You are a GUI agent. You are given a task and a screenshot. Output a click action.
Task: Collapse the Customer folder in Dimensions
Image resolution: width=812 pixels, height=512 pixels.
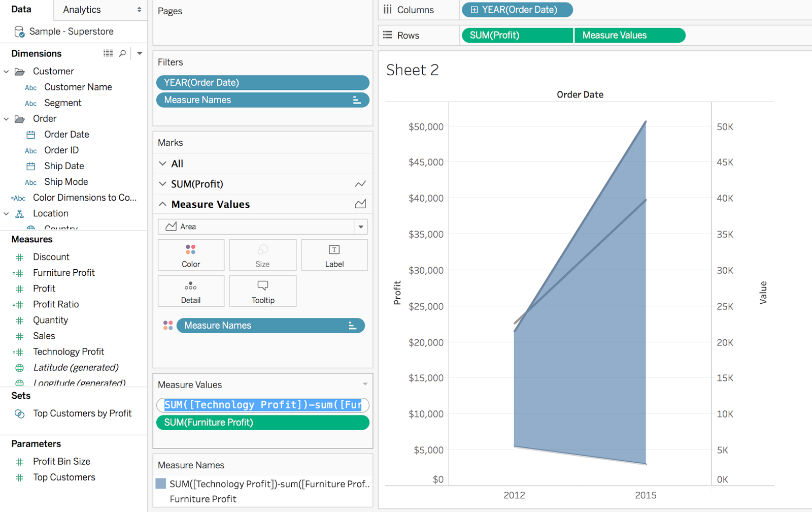click(6, 72)
